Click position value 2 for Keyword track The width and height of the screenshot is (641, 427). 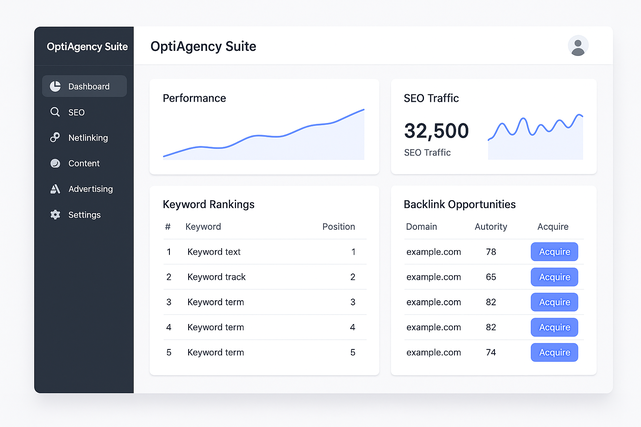tap(353, 277)
